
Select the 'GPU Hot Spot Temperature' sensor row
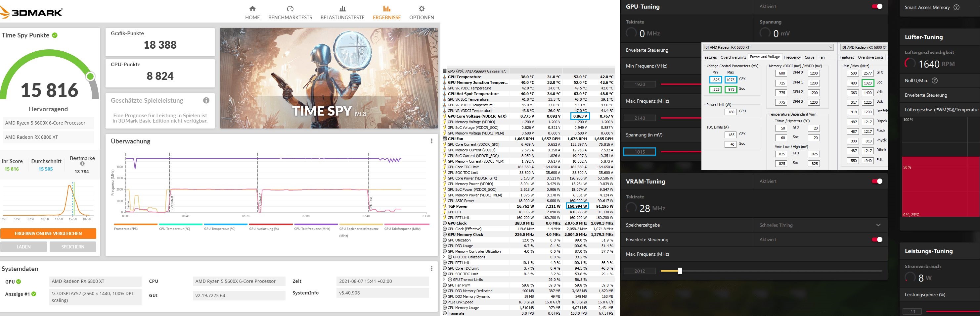point(529,94)
